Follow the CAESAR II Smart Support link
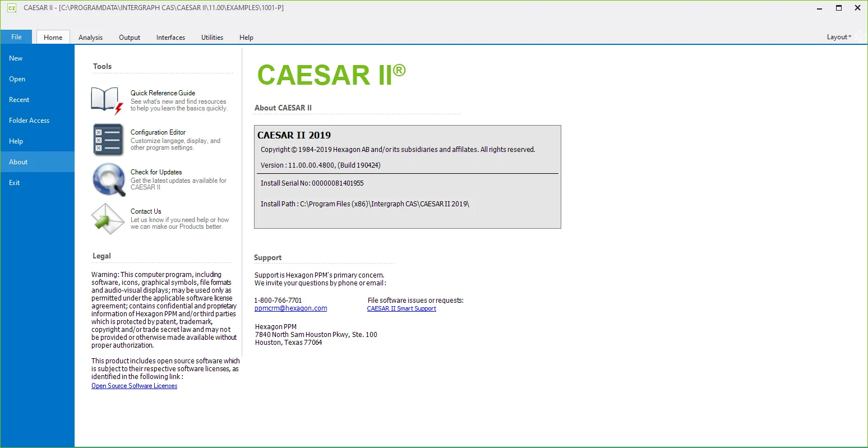Viewport: 868px width, 448px height. [401, 308]
